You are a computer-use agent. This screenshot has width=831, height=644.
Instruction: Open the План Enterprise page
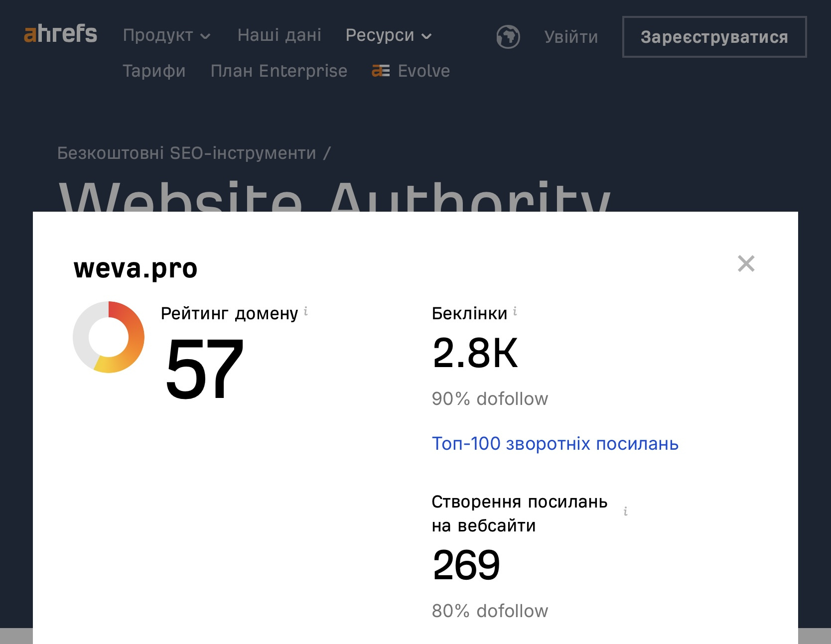[x=279, y=71]
